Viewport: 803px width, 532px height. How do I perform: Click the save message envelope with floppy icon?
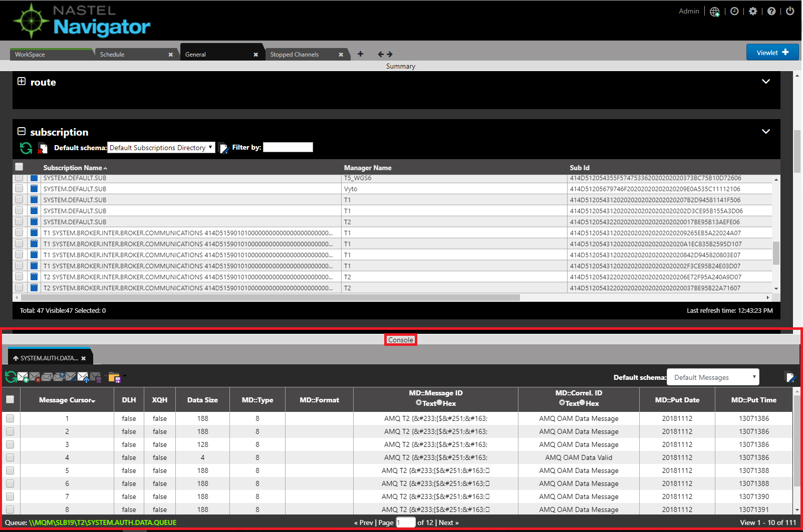click(x=96, y=377)
